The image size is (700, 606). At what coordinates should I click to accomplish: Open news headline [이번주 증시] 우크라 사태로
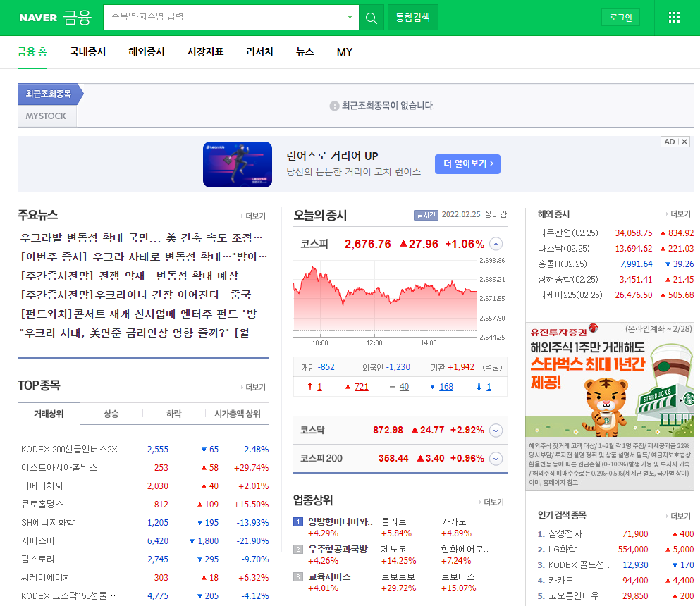[x=143, y=256]
